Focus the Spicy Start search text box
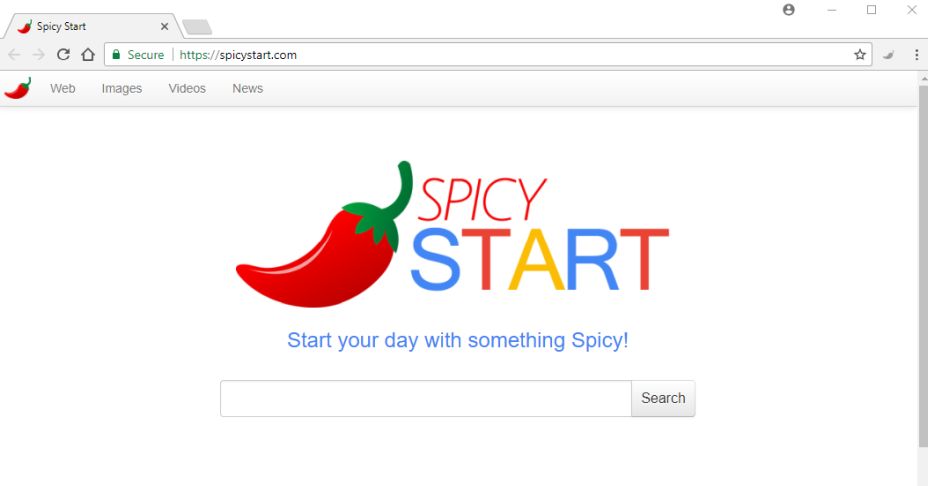 (x=426, y=398)
